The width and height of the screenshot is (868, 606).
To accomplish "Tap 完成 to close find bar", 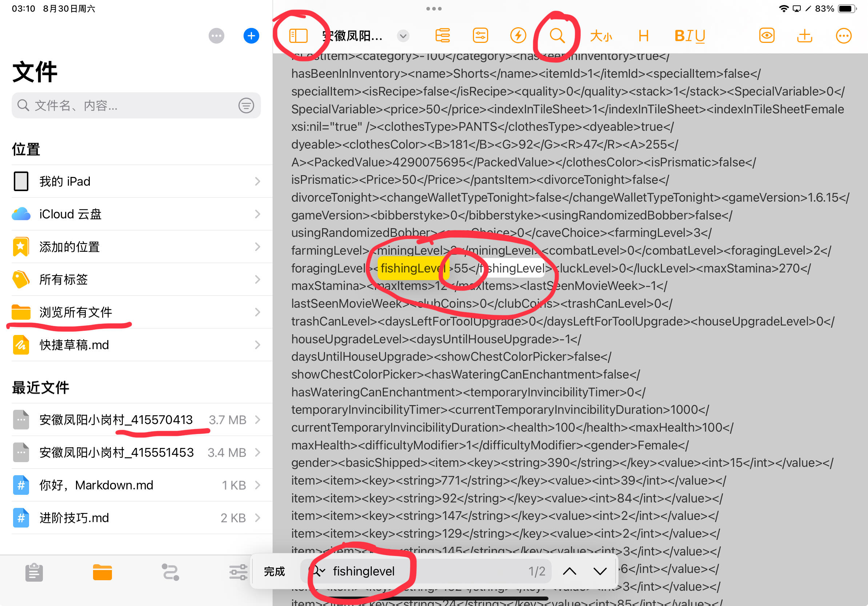I will click(x=274, y=571).
